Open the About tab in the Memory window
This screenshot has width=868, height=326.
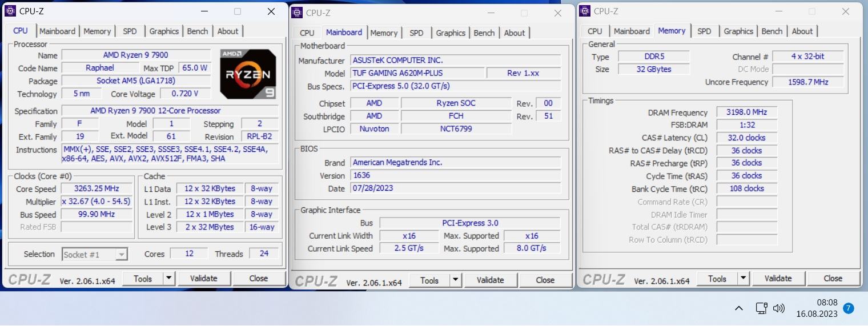[x=802, y=31]
